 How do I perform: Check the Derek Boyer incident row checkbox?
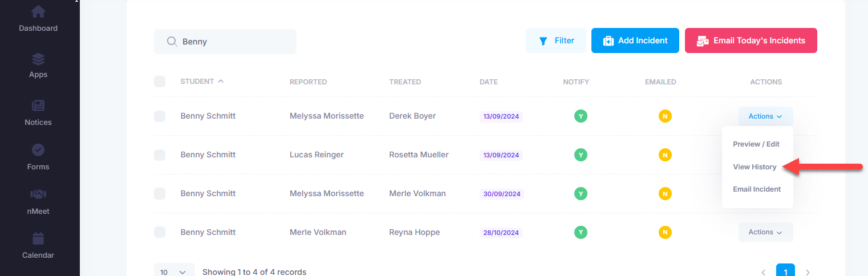click(160, 116)
